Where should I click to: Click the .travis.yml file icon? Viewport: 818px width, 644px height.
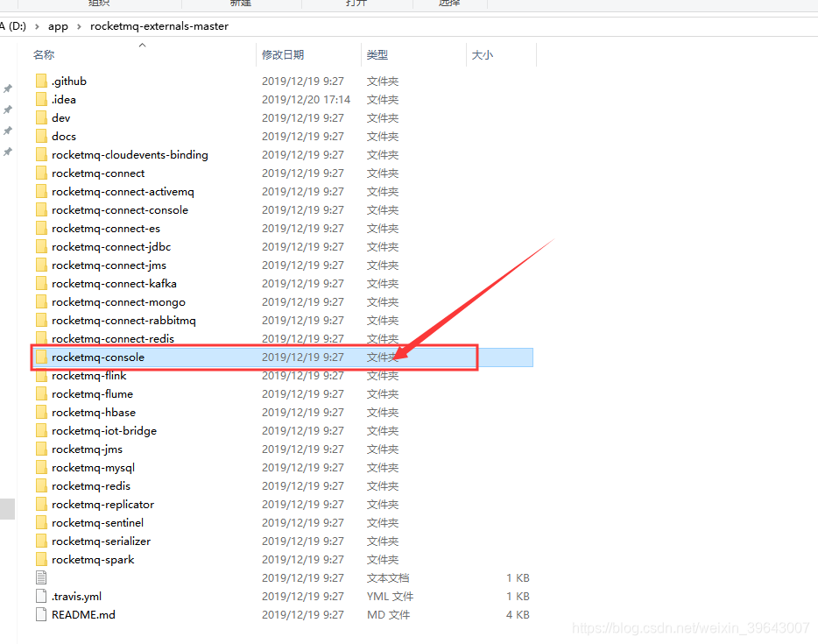[x=41, y=596]
